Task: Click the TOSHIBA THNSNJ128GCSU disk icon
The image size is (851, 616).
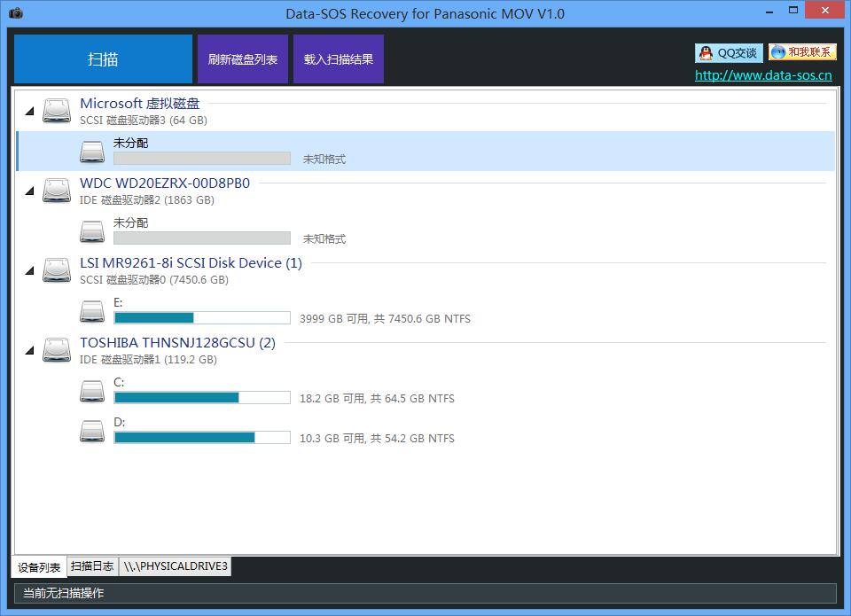Action: click(57, 350)
